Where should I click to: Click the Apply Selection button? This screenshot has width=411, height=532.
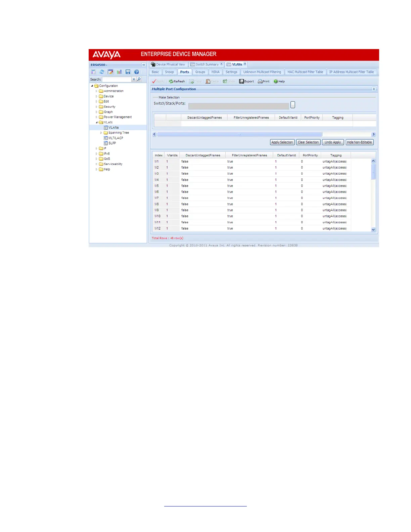282,142
